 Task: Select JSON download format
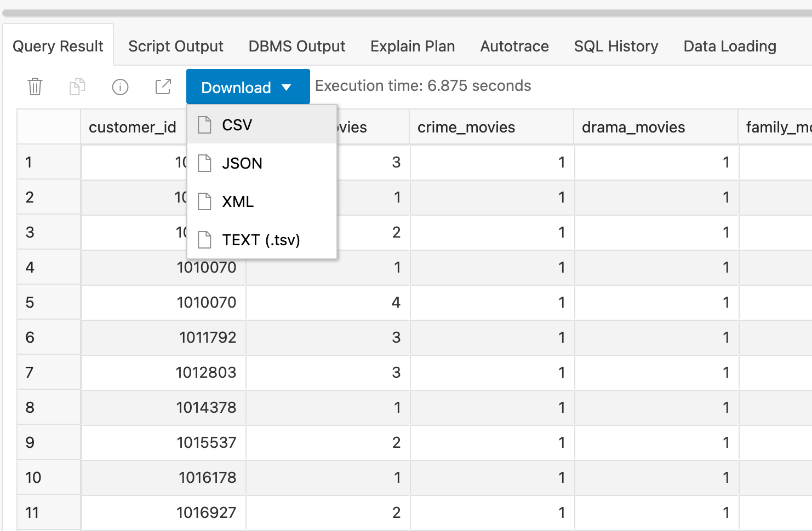click(x=242, y=163)
